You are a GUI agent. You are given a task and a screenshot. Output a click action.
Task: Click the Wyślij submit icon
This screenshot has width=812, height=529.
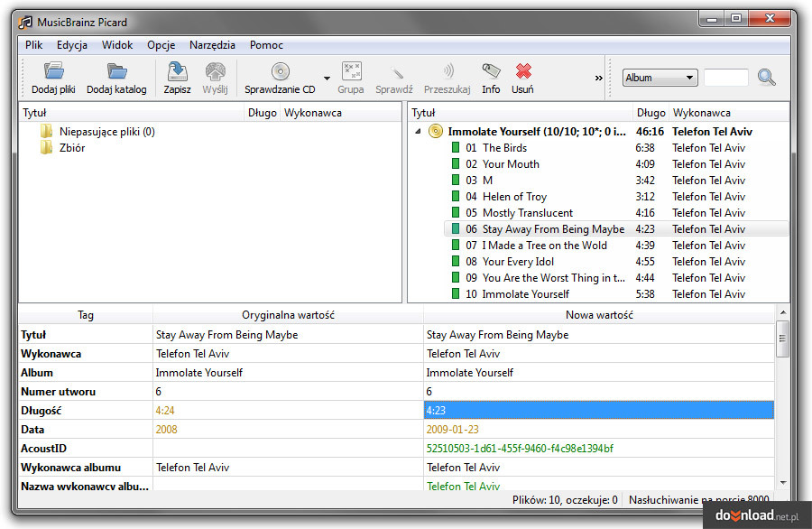click(x=215, y=71)
